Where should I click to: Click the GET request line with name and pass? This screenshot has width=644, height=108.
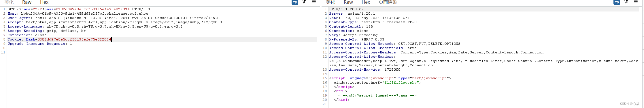pos(79,9)
